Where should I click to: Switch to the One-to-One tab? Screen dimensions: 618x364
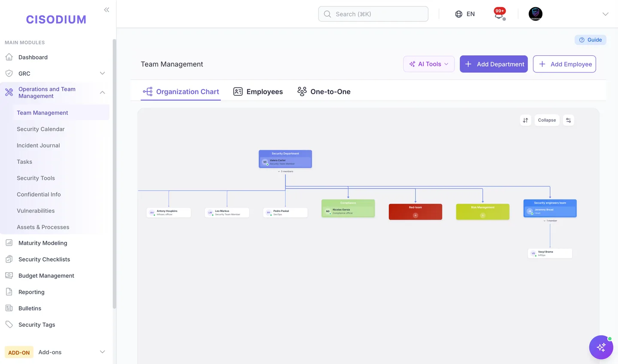click(x=324, y=91)
